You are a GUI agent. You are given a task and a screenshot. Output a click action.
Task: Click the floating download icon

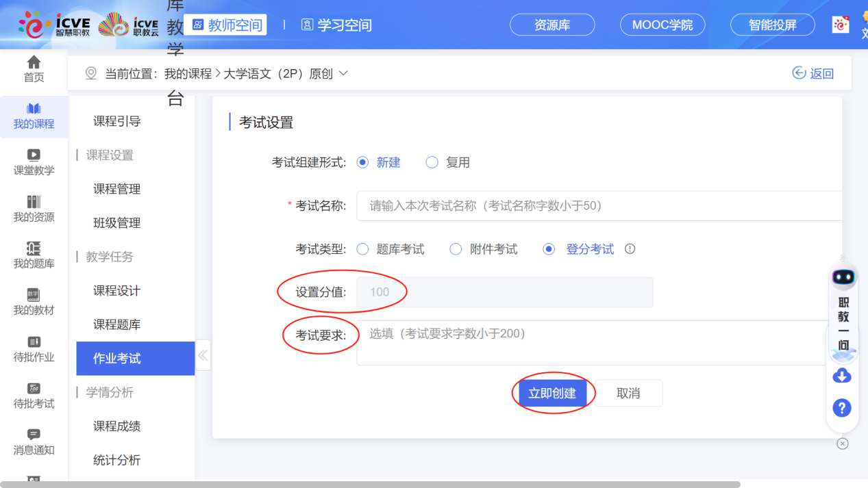842,375
